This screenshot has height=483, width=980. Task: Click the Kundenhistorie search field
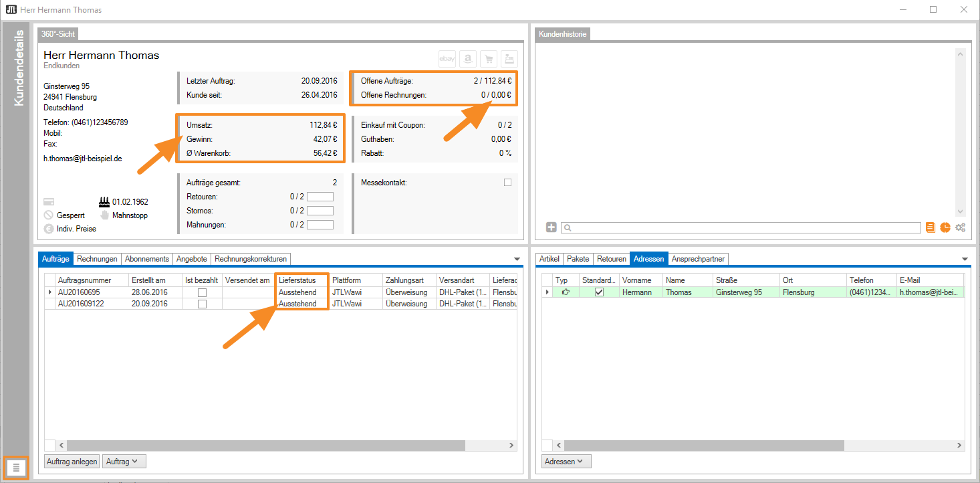point(742,228)
